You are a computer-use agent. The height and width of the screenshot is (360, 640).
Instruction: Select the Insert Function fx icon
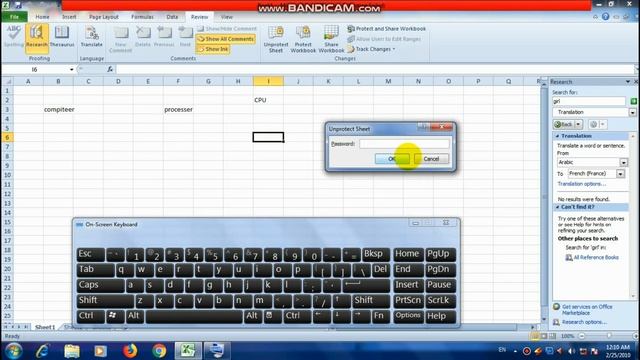pos(110,69)
